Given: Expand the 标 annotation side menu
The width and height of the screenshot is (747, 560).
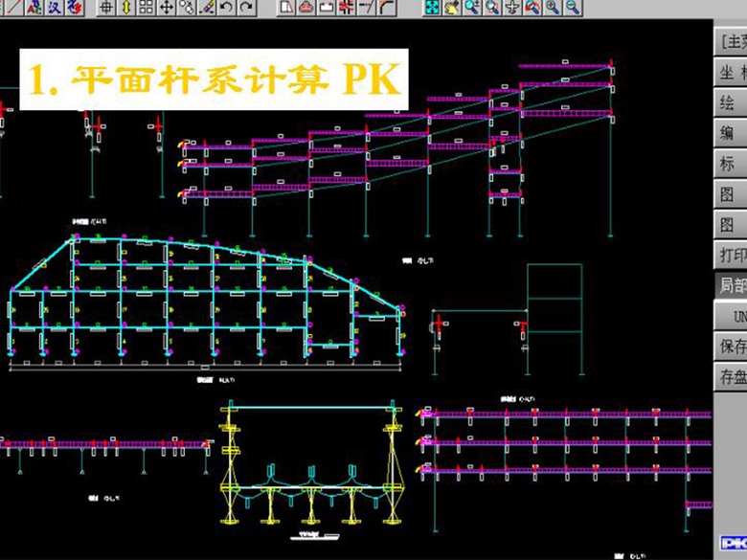Looking at the screenshot, I should coord(733,165).
